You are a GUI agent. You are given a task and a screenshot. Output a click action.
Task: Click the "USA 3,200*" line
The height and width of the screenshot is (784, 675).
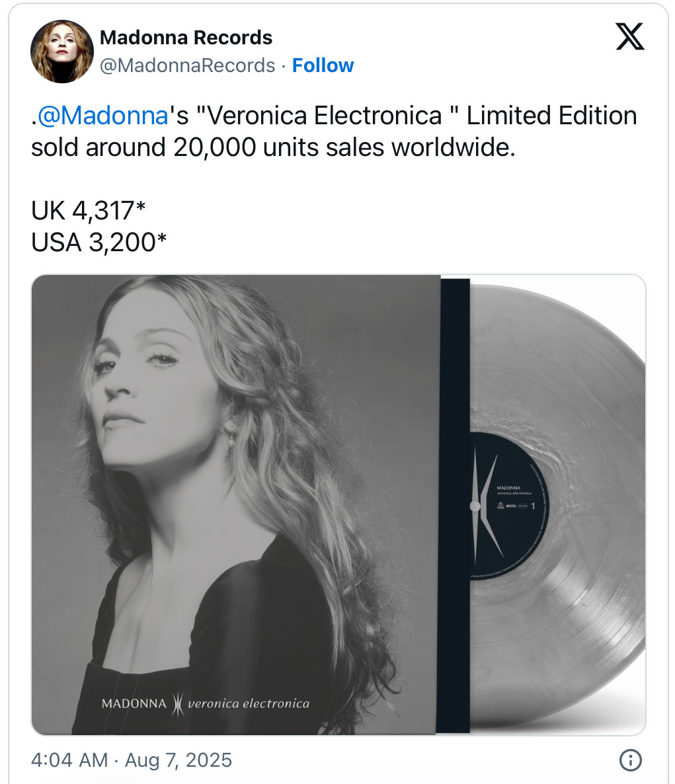point(99,243)
